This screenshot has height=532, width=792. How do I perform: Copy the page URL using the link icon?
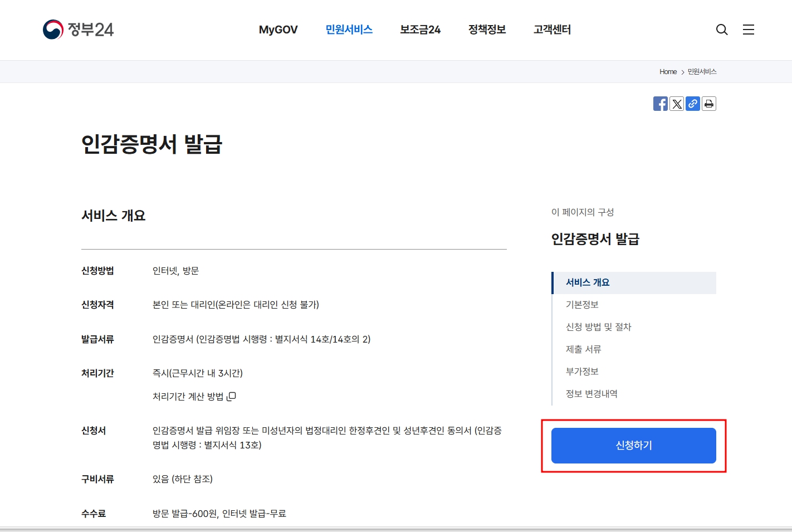[693, 103]
